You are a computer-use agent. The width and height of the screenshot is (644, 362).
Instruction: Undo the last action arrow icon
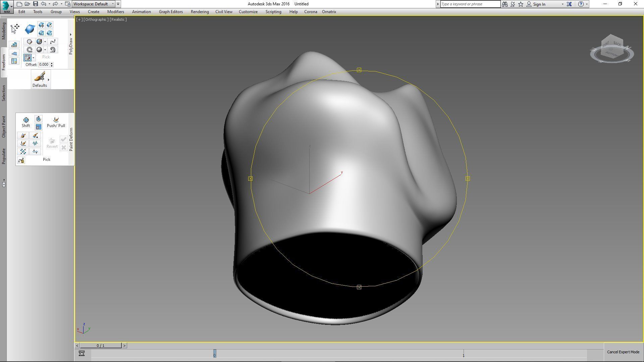(44, 4)
